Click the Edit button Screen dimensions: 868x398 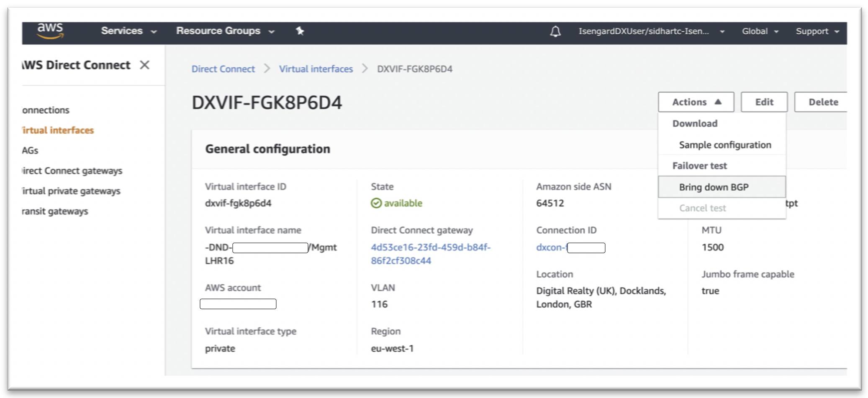pyautogui.click(x=764, y=102)
